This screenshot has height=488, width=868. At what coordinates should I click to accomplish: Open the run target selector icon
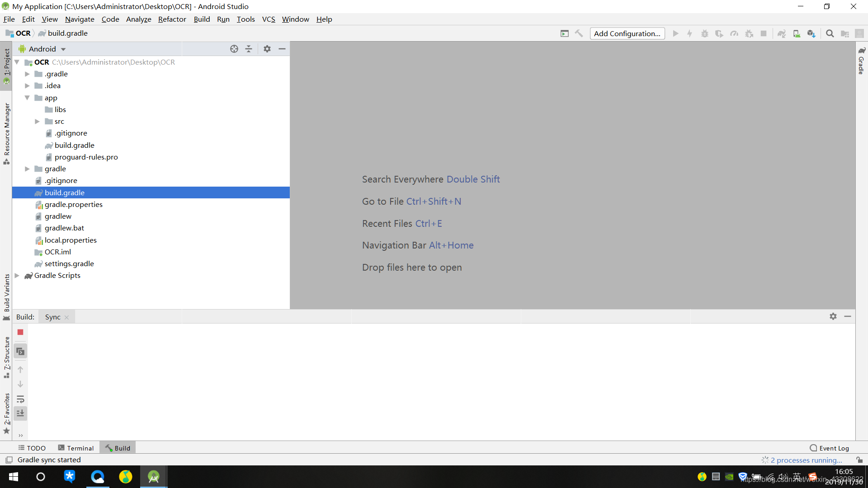pyautogui.click(x=565, y=33)
